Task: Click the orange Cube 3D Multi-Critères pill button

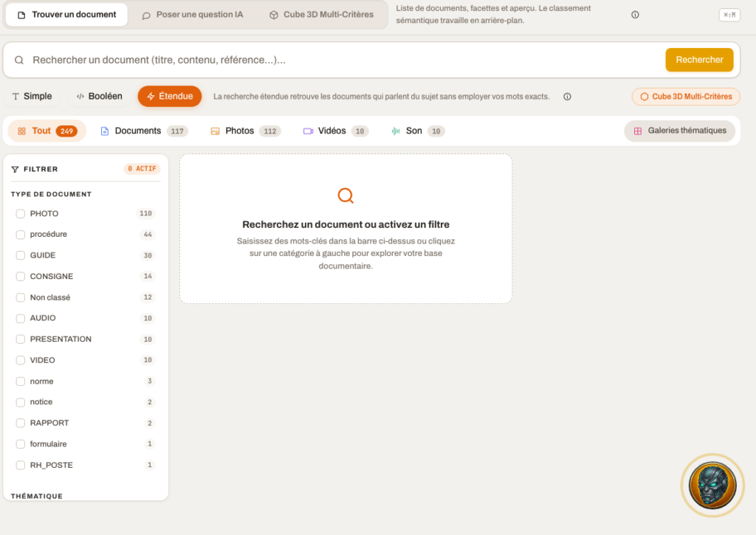Action: [686, 97]
